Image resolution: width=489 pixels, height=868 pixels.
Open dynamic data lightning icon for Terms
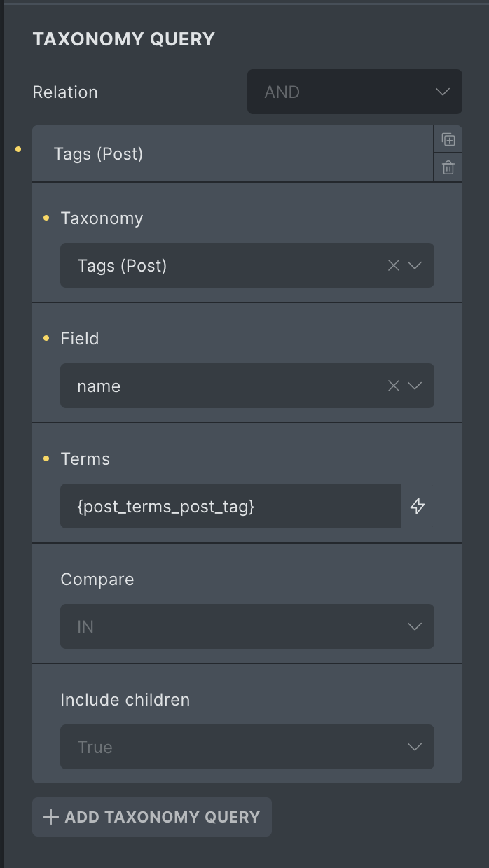pyautogui.click(x=418, y=506)
